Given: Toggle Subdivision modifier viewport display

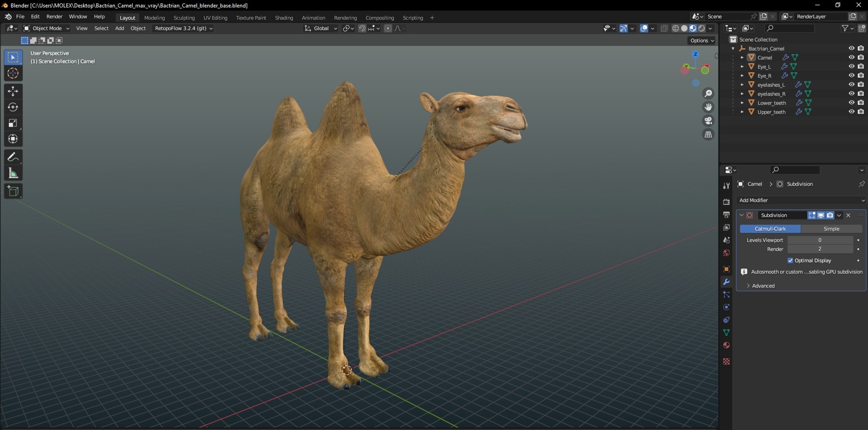Looking at the screenshot, I should [x=821, y=215].
